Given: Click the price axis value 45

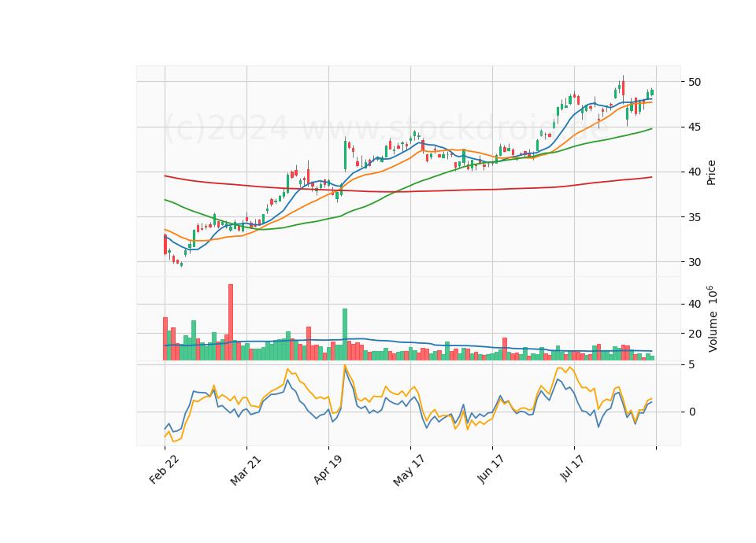Looking at the screenshot, I should pyautogui.click(x=695, y=127).
